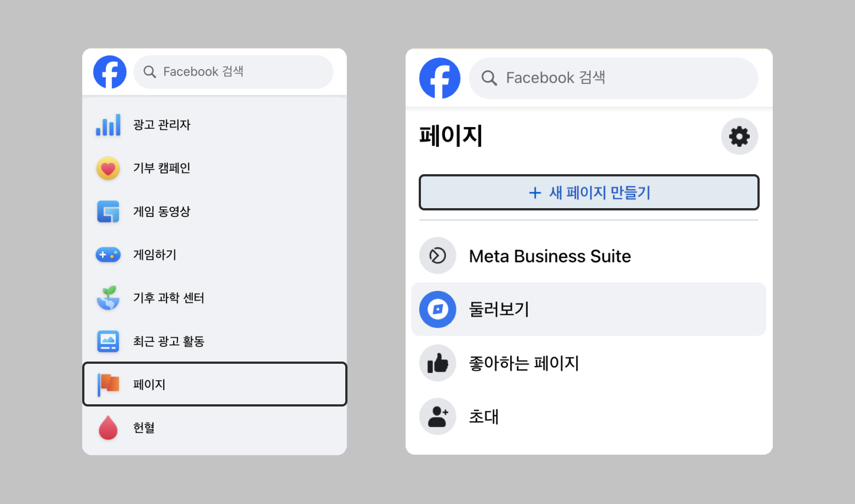Click the right panel's search magnifier icon
Viewport: 855px width, 504px height.
[489, 78]
